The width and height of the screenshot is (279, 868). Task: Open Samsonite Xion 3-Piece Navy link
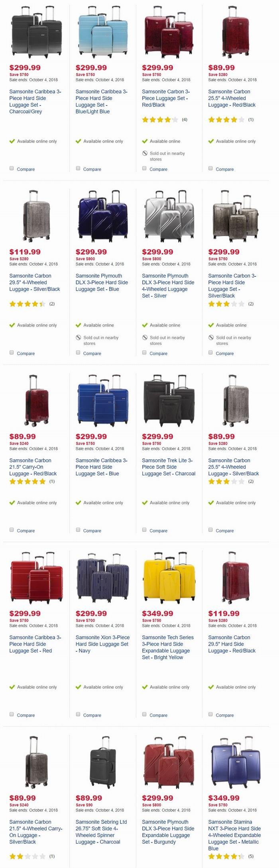pyautogui.click(x=102, y=644)
